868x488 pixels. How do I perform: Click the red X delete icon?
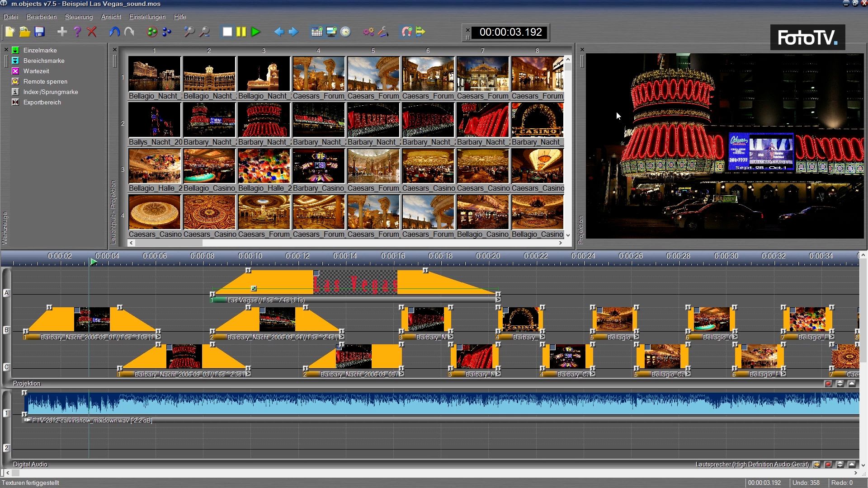tap(92, 32)
